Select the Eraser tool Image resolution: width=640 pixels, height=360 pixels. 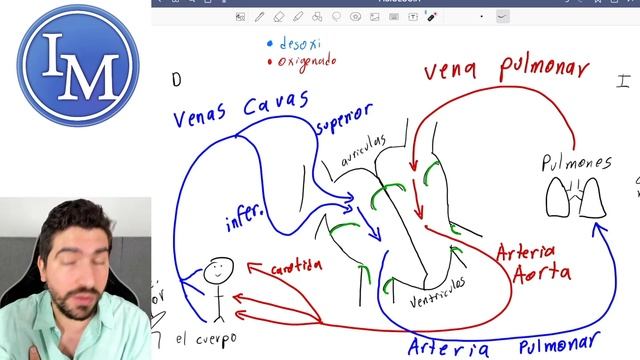279,17
